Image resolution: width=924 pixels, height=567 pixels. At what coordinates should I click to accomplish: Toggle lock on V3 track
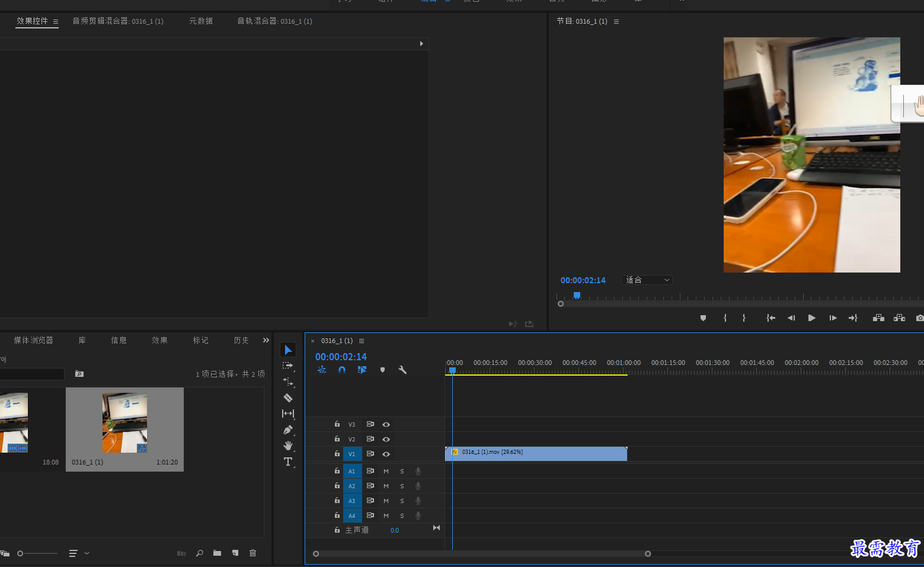click(337, 424)
